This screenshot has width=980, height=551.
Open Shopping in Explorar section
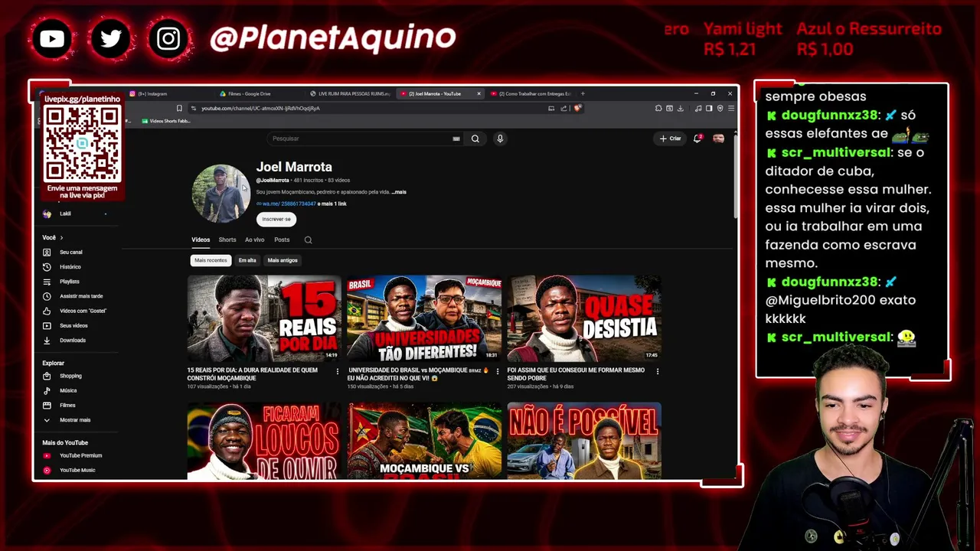[x=70, y=377]
